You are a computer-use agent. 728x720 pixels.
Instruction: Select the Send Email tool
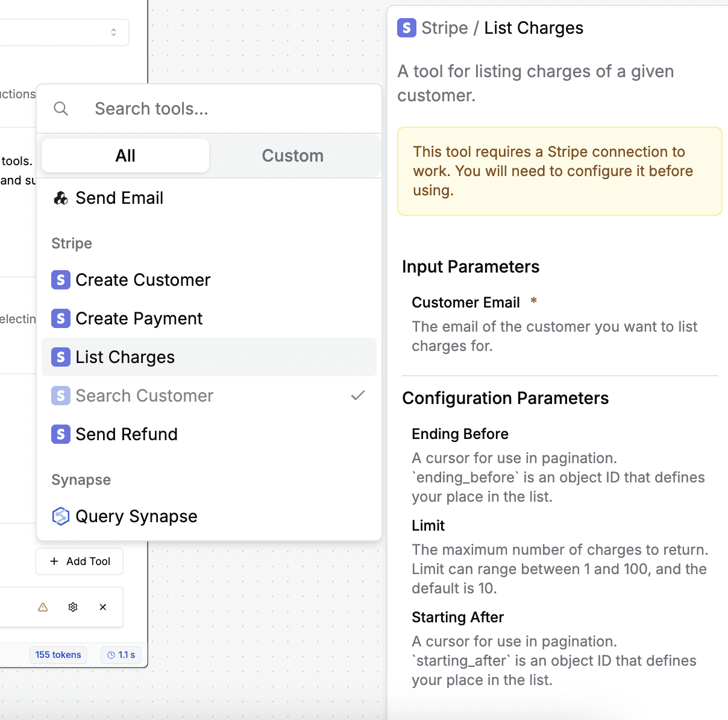(209, 198)
